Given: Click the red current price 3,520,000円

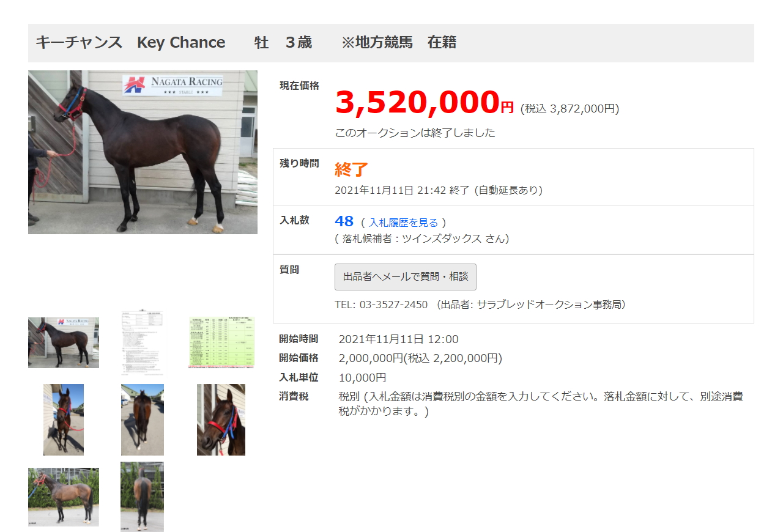Looking at the screenshot, I should 425,103.
